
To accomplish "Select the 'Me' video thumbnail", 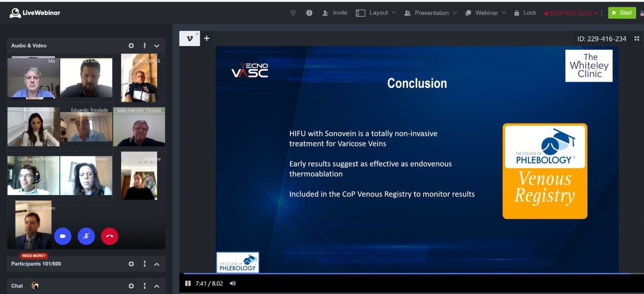I will 33,78.
